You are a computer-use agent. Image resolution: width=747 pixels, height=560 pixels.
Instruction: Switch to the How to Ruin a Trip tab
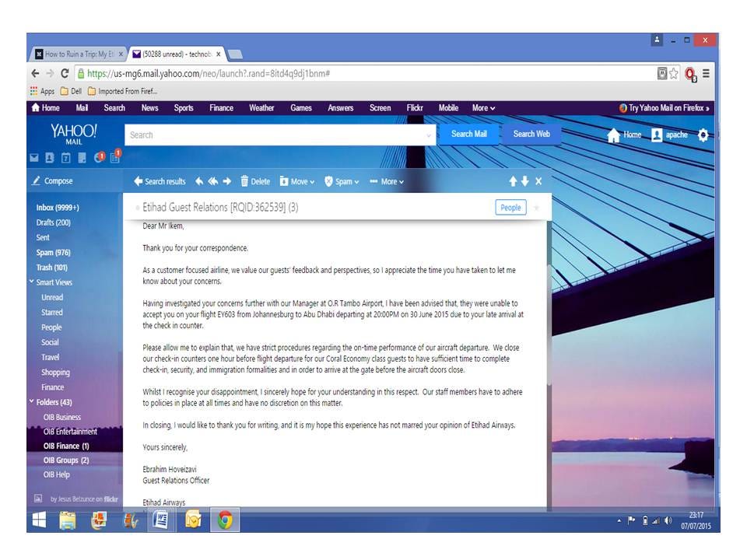click(x=79, y=54)
